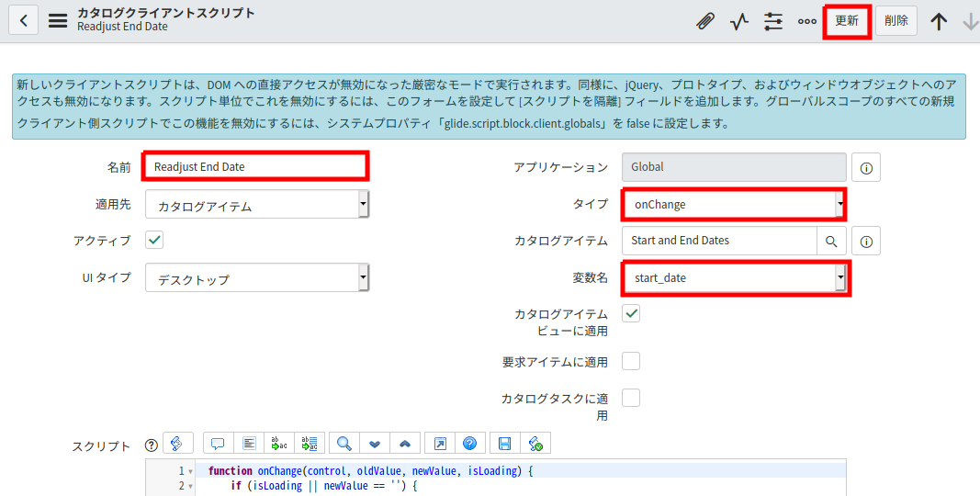The height and width of the screenshot is (496, 980).
Task: Click the カタログクライアントスクリプト header title
Action: [166, 13]
